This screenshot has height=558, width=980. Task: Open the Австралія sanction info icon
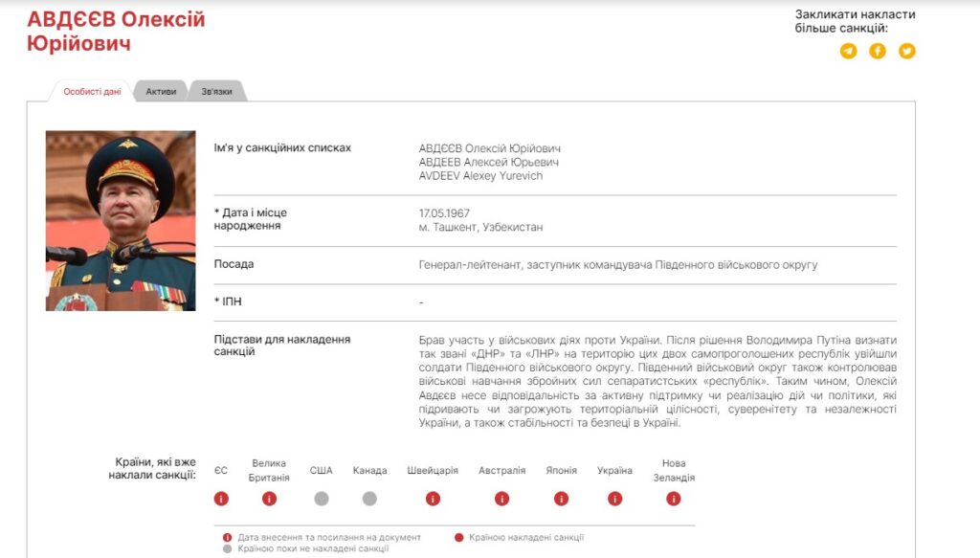point(501,499)
